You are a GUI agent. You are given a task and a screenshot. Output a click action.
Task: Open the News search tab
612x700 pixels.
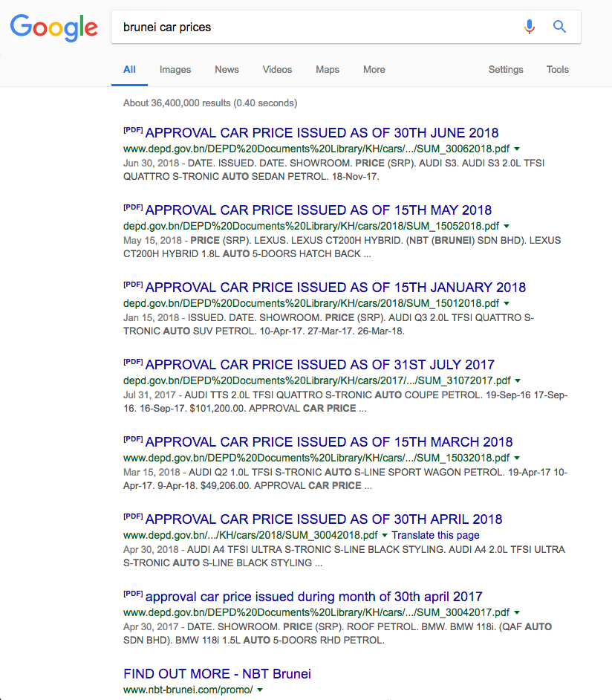227,69
